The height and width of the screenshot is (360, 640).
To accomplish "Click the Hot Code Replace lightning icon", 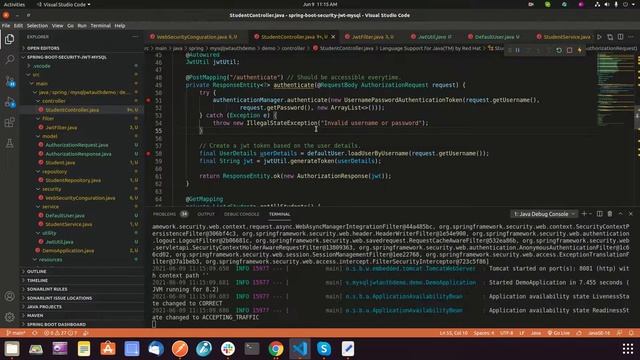I will tap(580, 50).
